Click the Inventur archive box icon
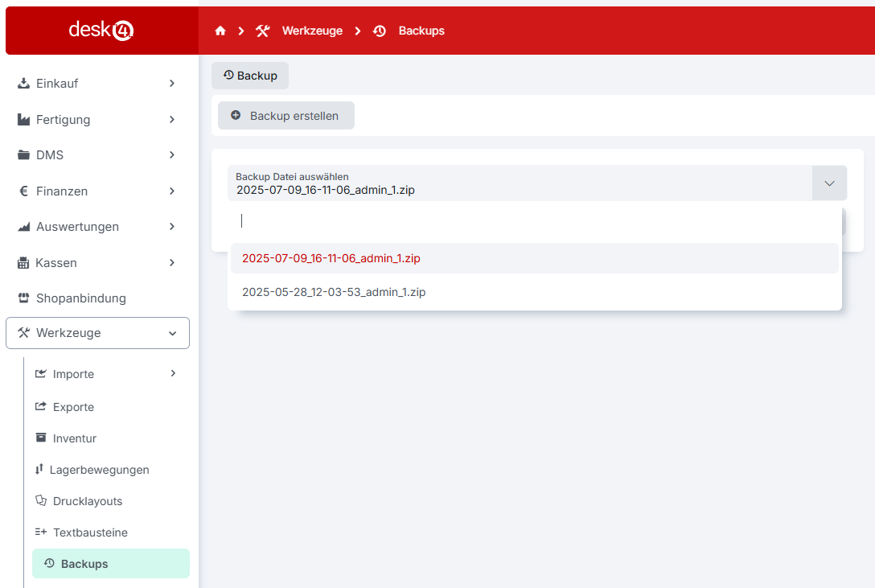This screenshot has width=875, height=588. tap(40, 438)
